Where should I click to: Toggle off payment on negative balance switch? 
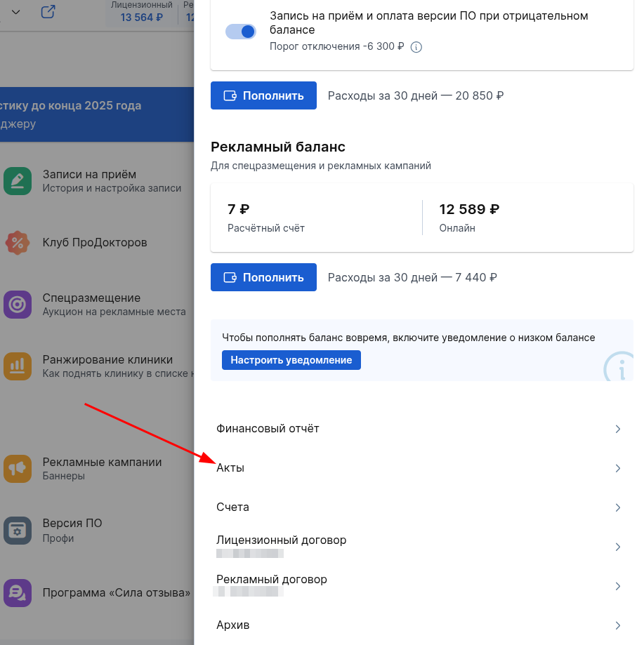tap(241, 32)
